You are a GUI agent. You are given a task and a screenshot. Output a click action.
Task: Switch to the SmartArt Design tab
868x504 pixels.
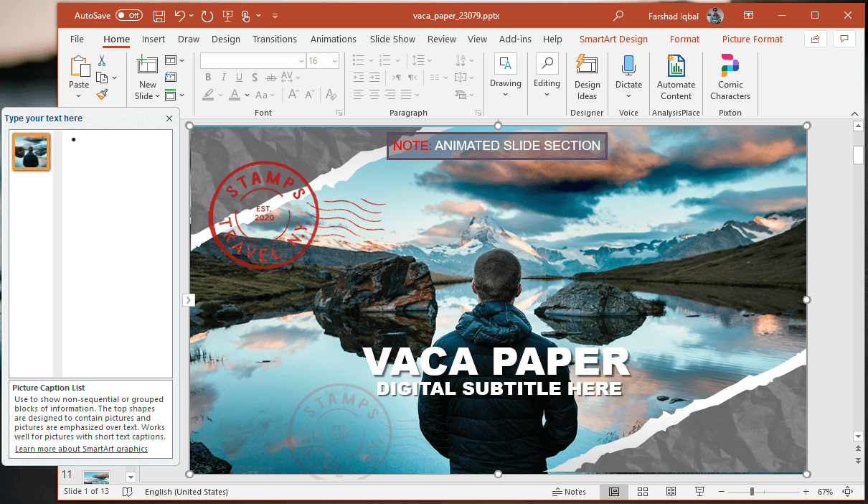613,39
